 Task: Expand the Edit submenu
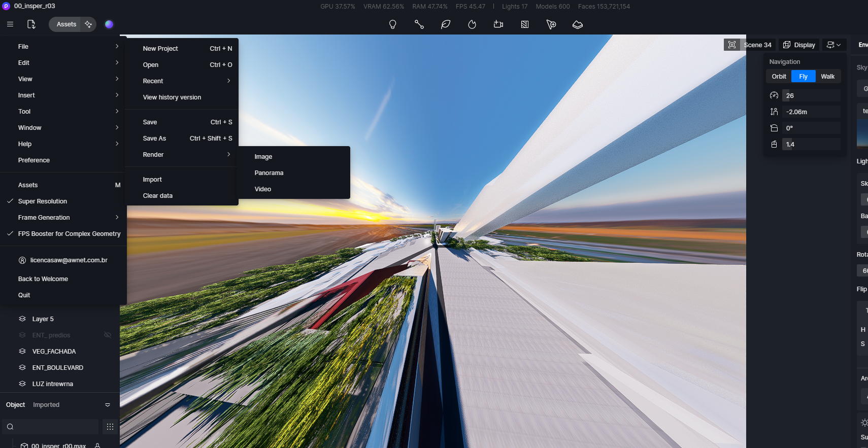pyautogui.click(x=63, y=63)
